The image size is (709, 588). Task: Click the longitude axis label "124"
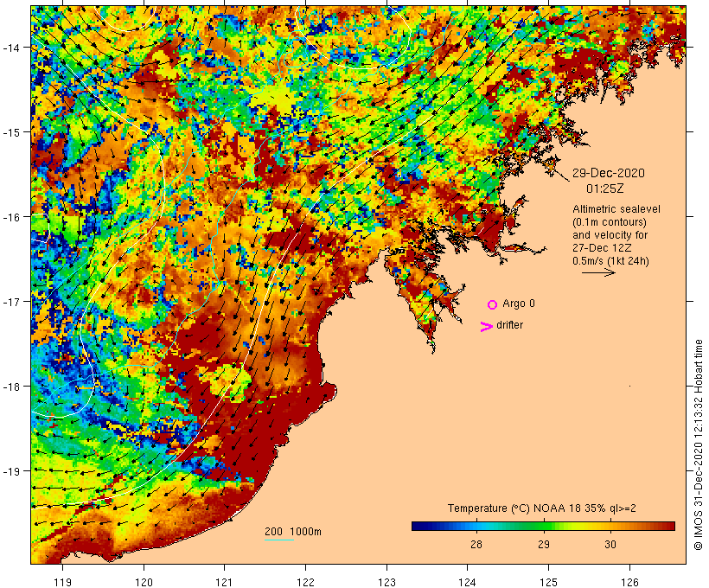(x=467, y=582)
